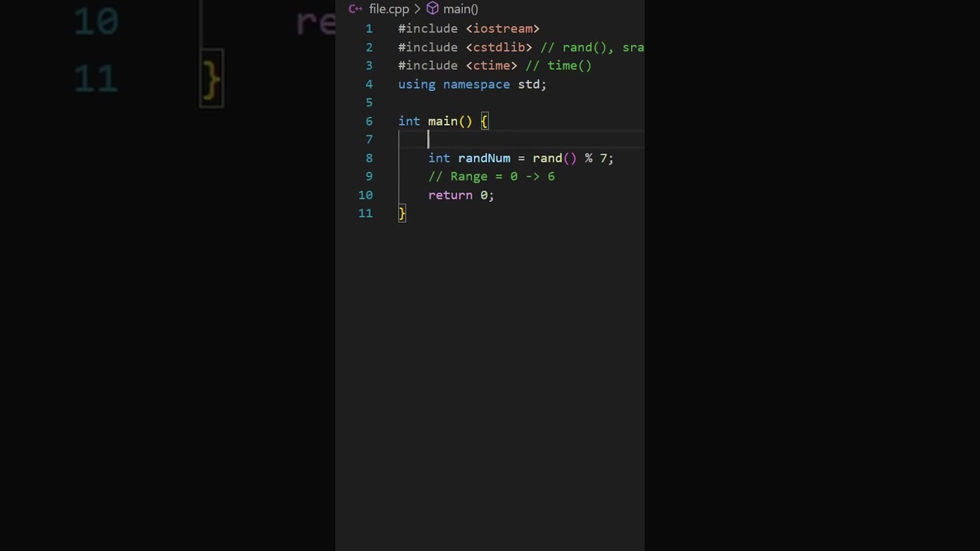Click the <cstdlib> include header text
980x551 pixels.
pyautogui.click(x=498, y=47)
